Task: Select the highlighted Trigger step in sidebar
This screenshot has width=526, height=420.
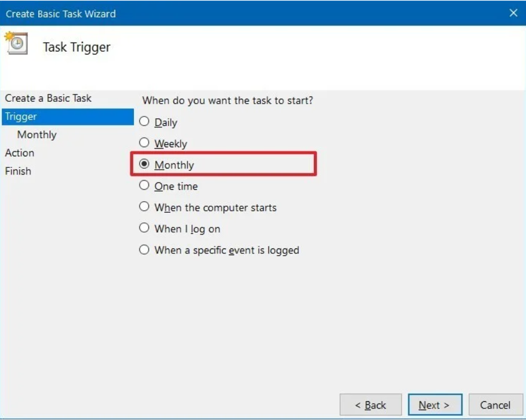Action: (x=21, y=116)
